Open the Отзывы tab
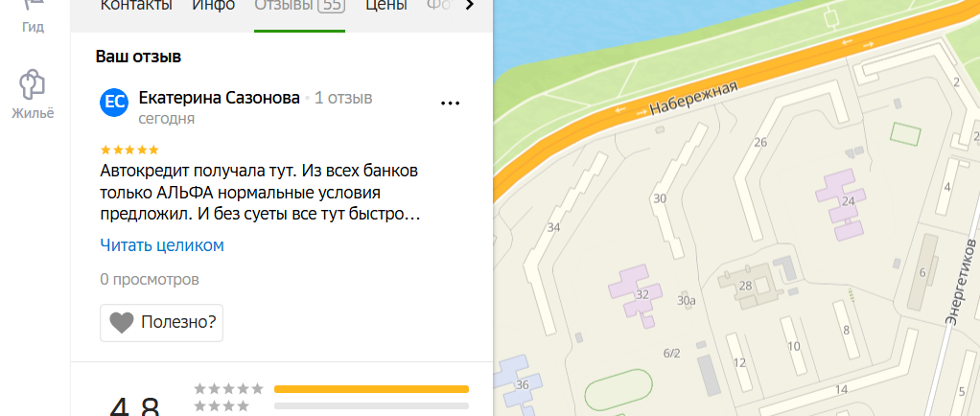The height and width of the screenshot is (416, 980). point(299,7)
